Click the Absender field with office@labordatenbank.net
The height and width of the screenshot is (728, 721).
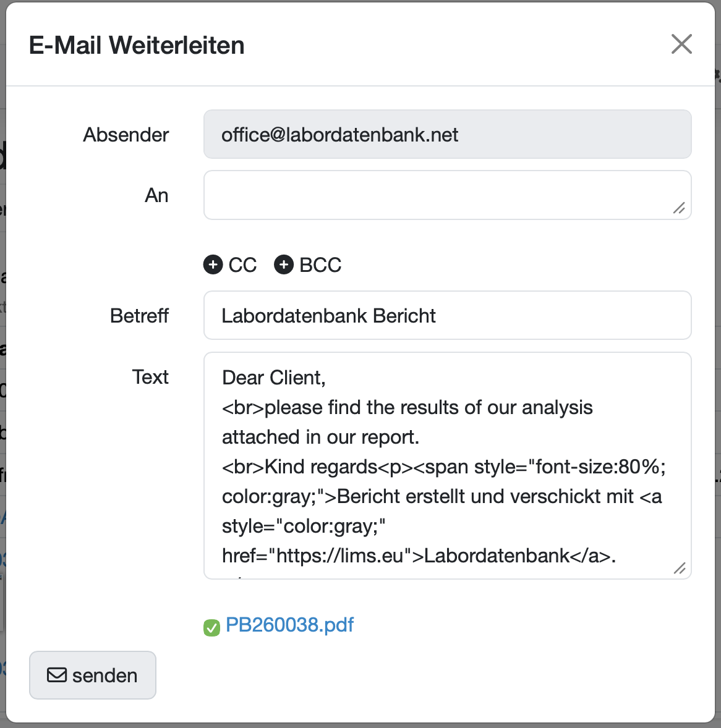pos(447,134)
